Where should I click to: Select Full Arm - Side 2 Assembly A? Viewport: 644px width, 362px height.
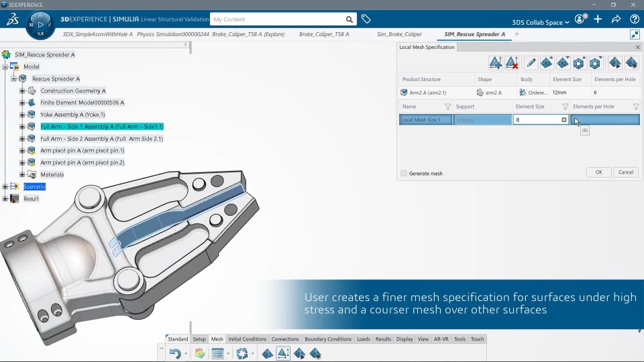click(101, 139)
